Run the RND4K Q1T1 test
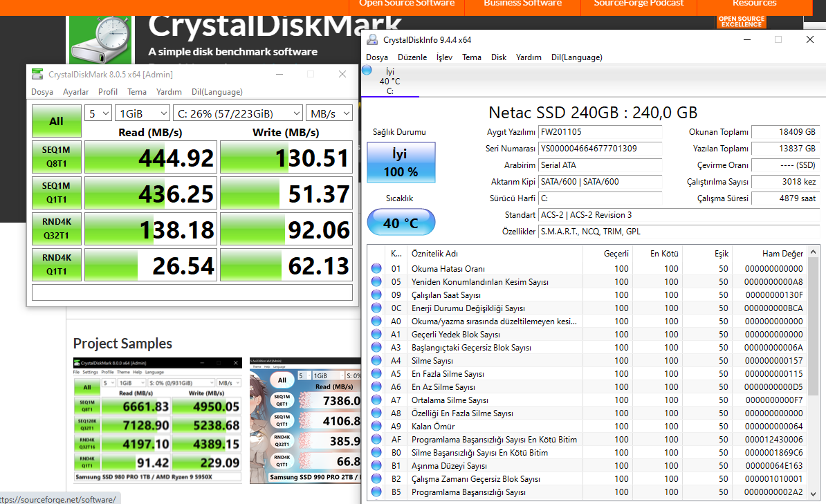Viewport: 826px width, 504px height. pos(56,264)
